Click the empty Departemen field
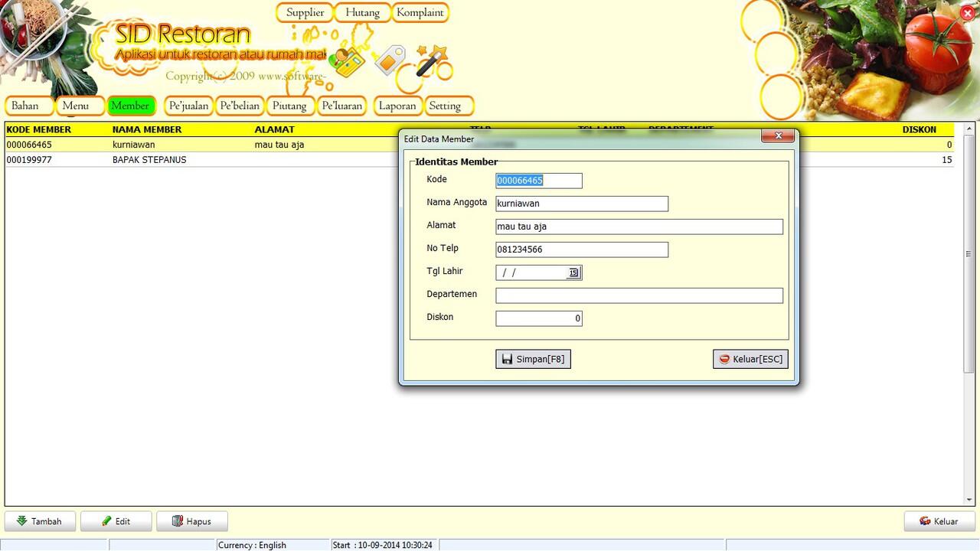Viewport: 980px width, 551px height. pos(639,295)
